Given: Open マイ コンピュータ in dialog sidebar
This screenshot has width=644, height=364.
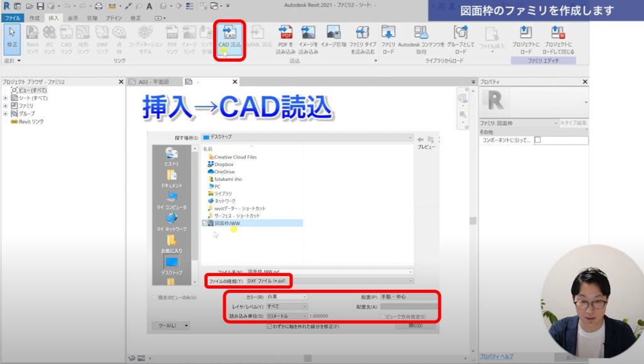Looking at the screenshot, I should tap(171, 200).
